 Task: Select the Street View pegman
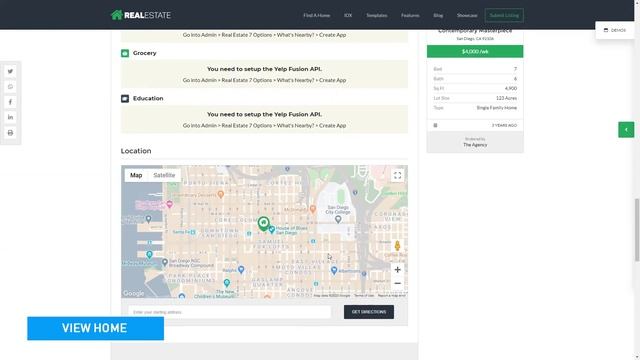(x=397, y=246)
